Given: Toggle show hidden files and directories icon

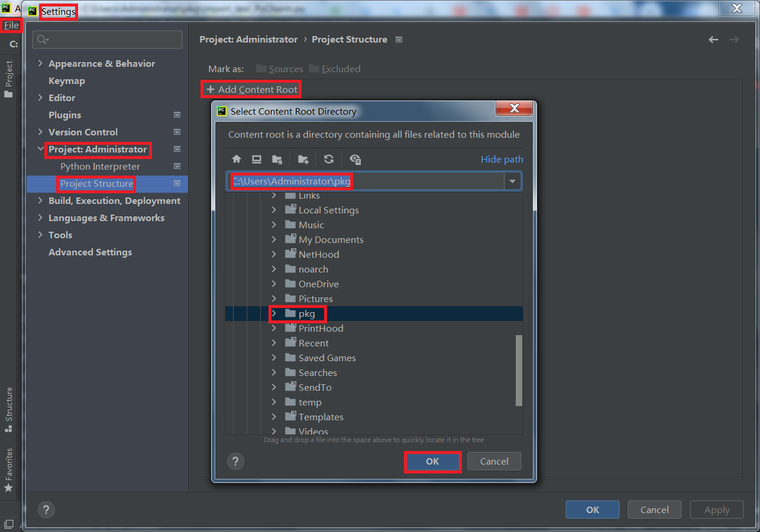Looking at the screenshot, I should coord(355,159).
